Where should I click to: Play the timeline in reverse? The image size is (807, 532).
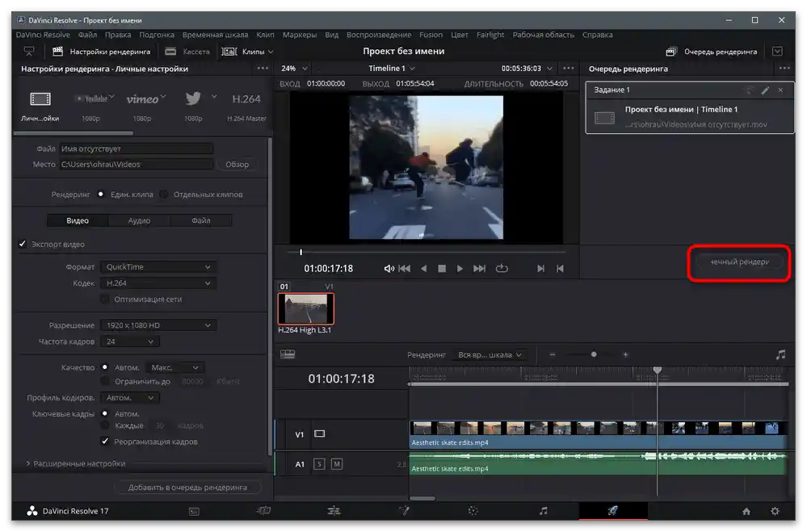423,269
